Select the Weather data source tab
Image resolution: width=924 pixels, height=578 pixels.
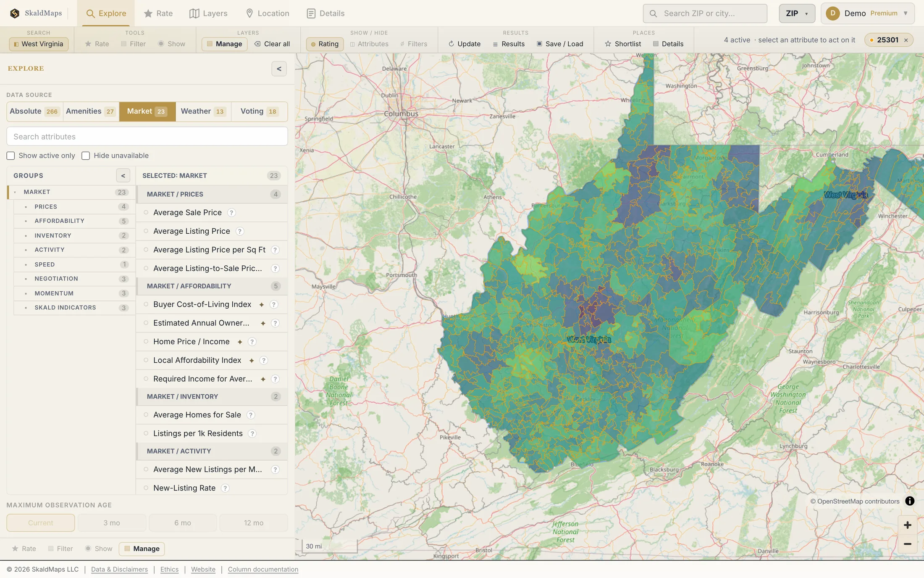point(203,111)
